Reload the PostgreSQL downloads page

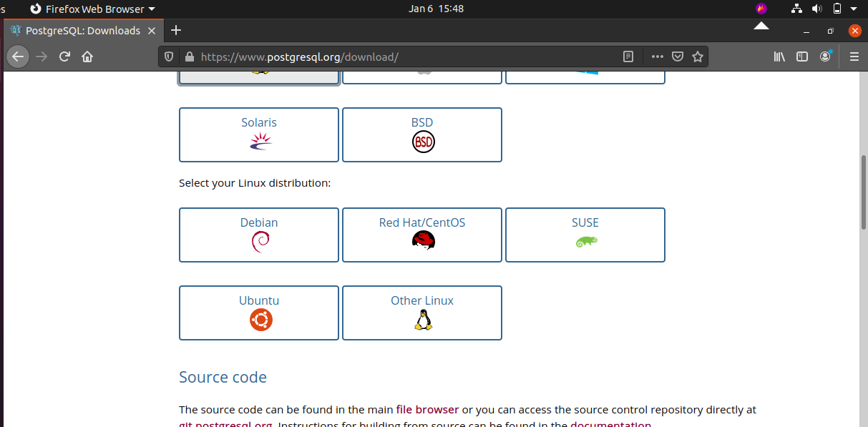coord(64,57)
